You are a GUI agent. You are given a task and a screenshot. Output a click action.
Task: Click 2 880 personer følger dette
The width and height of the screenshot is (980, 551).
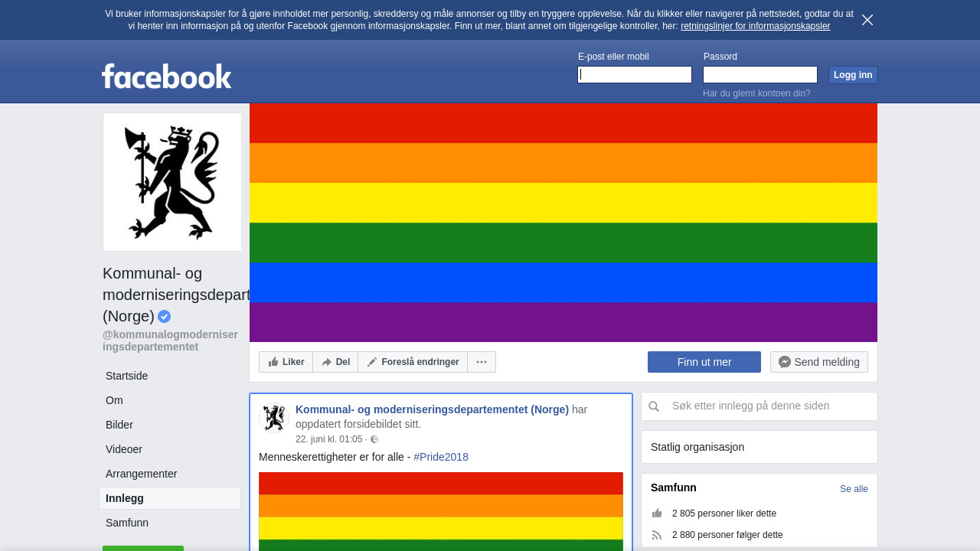(x=727, y=535)
